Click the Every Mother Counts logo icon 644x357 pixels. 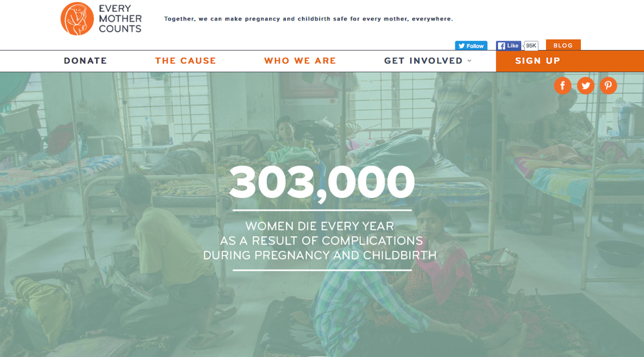tap(77, 18)
